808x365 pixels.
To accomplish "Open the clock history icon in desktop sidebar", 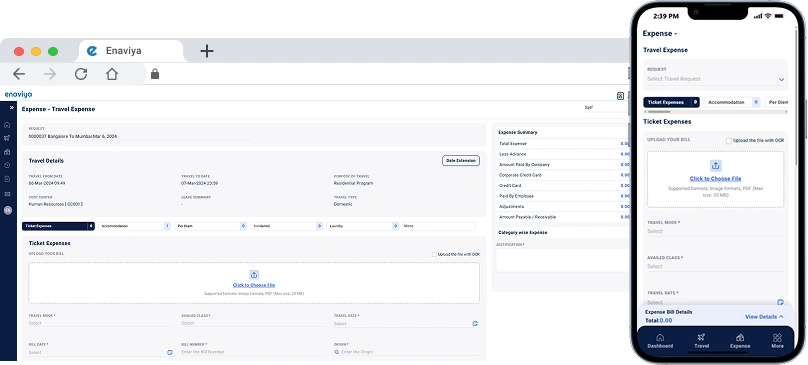I will 7,165.
